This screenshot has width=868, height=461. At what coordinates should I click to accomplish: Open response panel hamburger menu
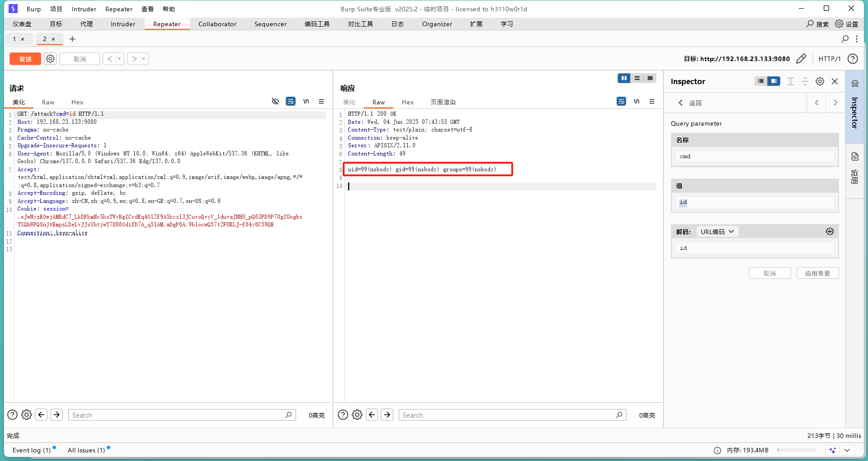point(652,101)
